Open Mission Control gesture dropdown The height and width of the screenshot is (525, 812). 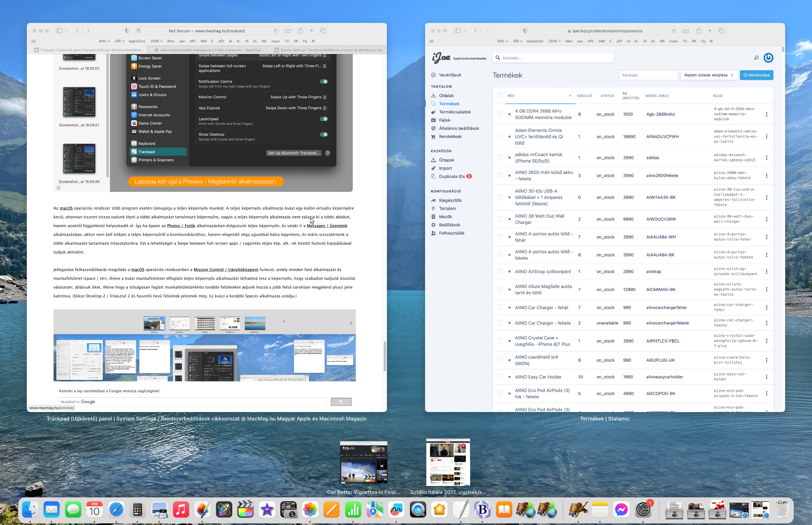click(298, 97)
